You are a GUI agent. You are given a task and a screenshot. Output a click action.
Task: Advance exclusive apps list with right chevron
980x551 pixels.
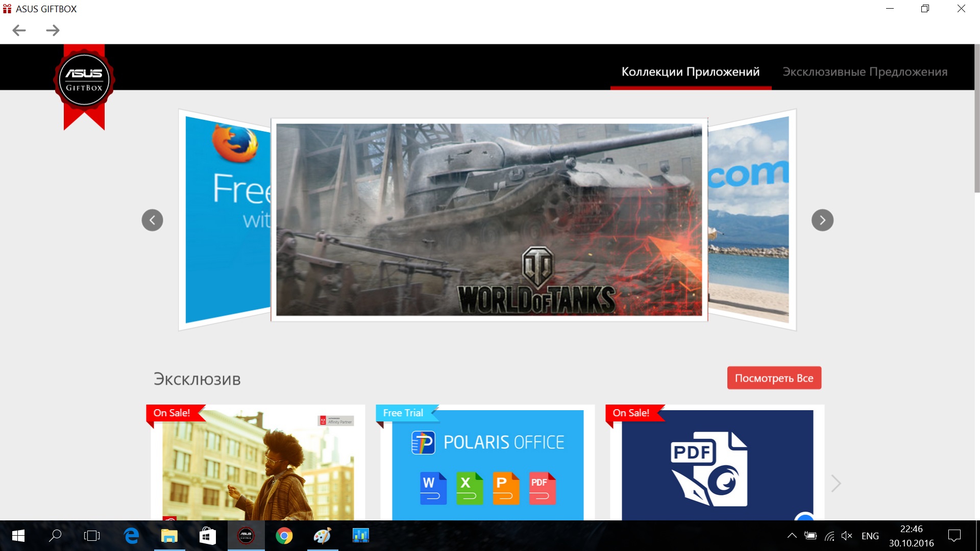pyautogui.click(x=836, y=483)
